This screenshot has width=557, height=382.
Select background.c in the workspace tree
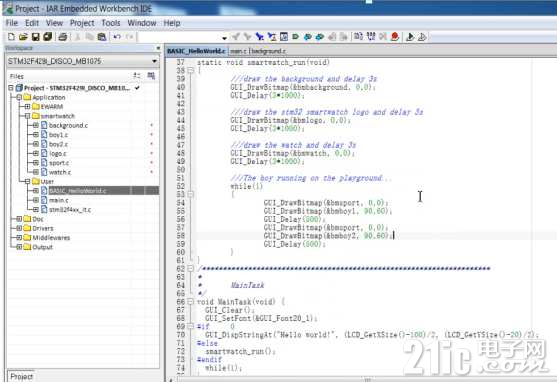(x=68, y=125)
